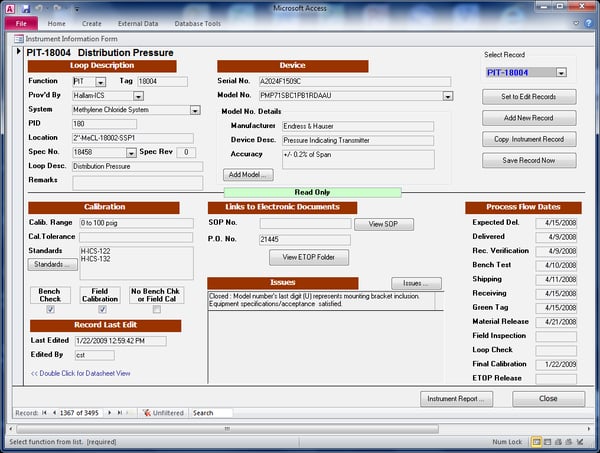Open Customize Quick Access Toolbar arrow
This screenshot has width=600, height=453.
[77, 9]
